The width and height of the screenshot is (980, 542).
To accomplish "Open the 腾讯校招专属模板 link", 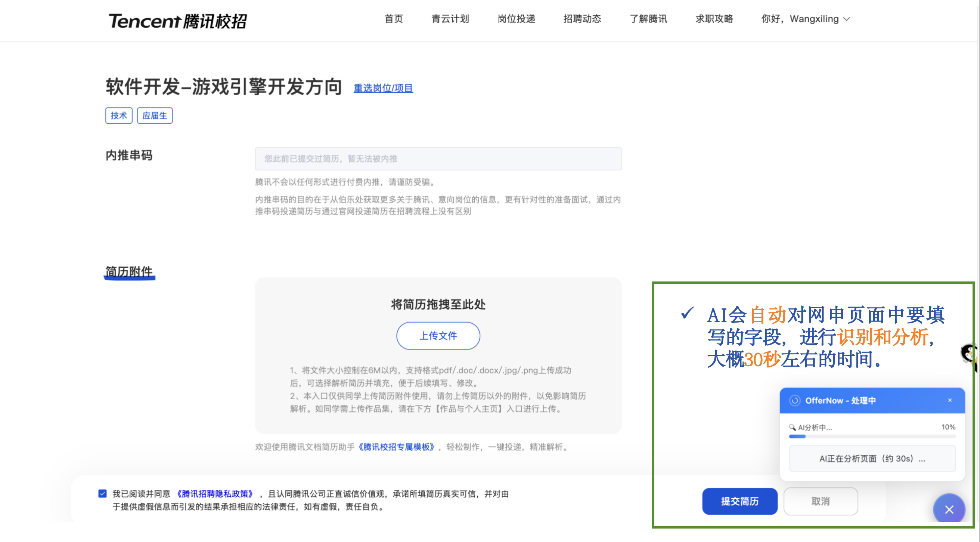I will (396, 447).
